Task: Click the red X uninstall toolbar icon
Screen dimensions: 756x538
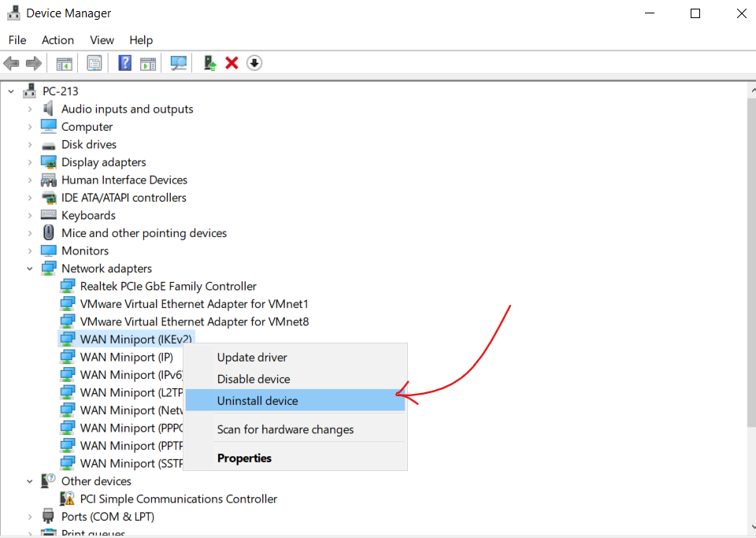Action: click(232, 63)
